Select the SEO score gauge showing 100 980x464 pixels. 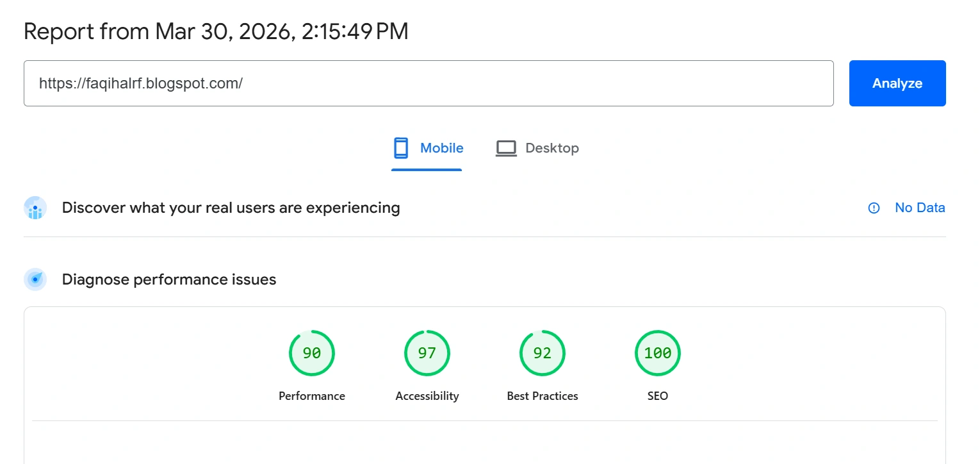click(658, 353)
